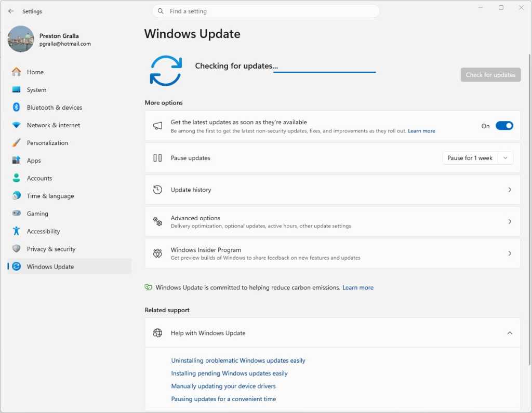Click the Home house icon
Image resolution: width=532 pixels, height=413 pixels.
point(16,72)
